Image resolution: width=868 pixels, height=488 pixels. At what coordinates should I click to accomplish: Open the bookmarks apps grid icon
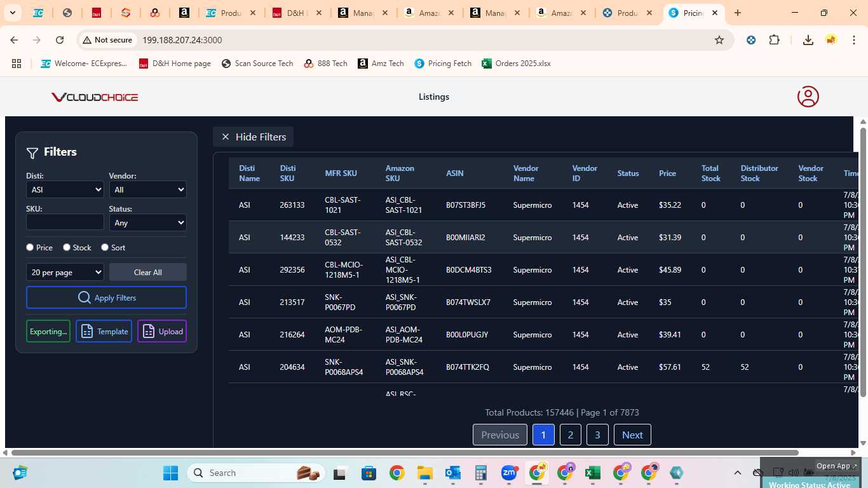17,64
